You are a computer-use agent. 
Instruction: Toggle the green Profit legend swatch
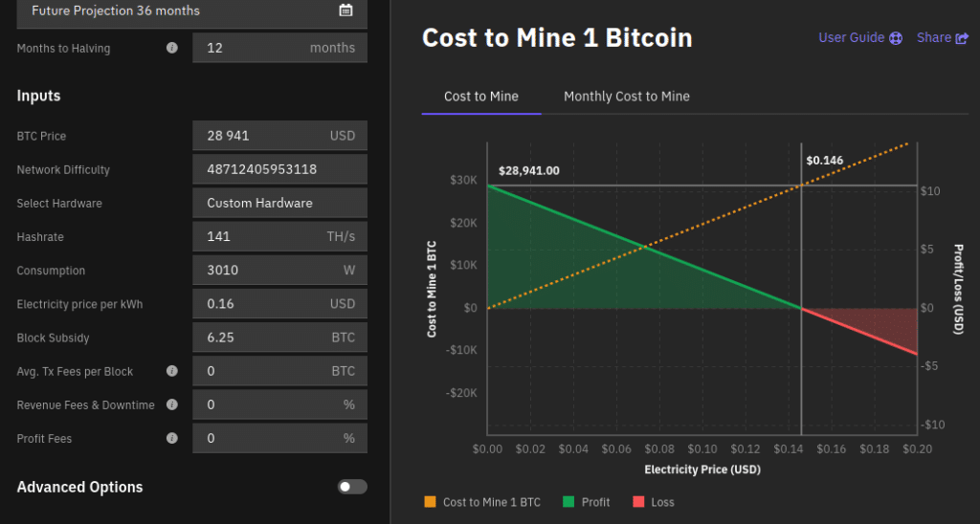tap(568, 501)
